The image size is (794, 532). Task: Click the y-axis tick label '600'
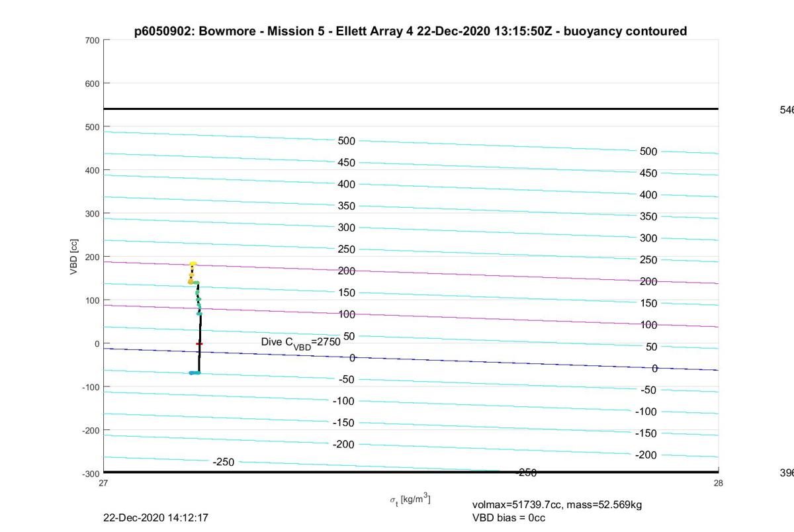[x=92, y=83]
